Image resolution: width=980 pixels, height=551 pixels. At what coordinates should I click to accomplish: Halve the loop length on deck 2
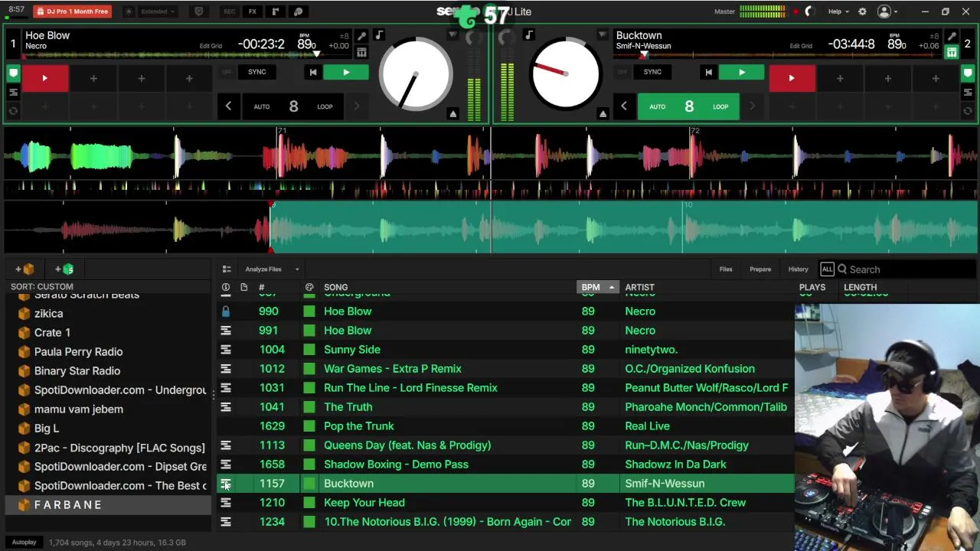(x=623, y=106)
